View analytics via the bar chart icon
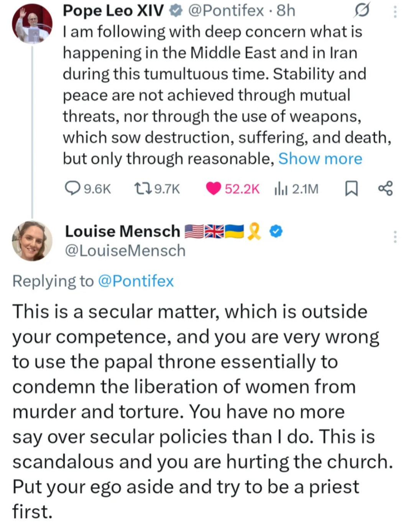The height and width of the screenshot is (532, 414). (x=281, y=189)
